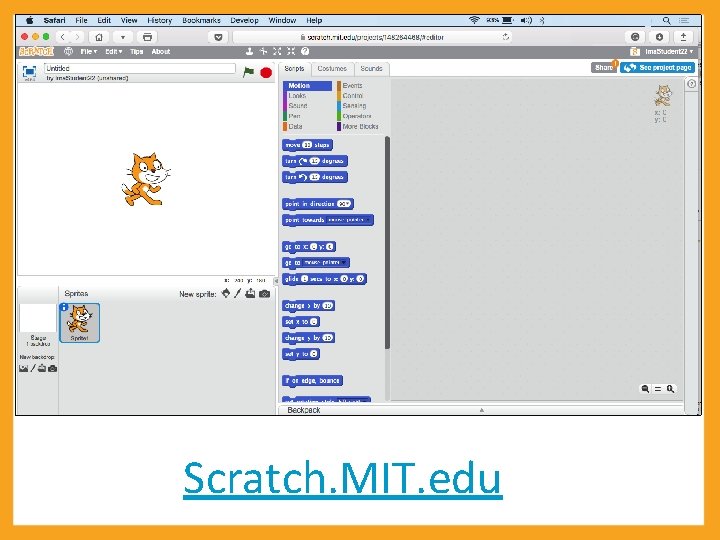Select the Sensing block category
The height and width of the screenshot is (540, 720).
tap(354, 106)
